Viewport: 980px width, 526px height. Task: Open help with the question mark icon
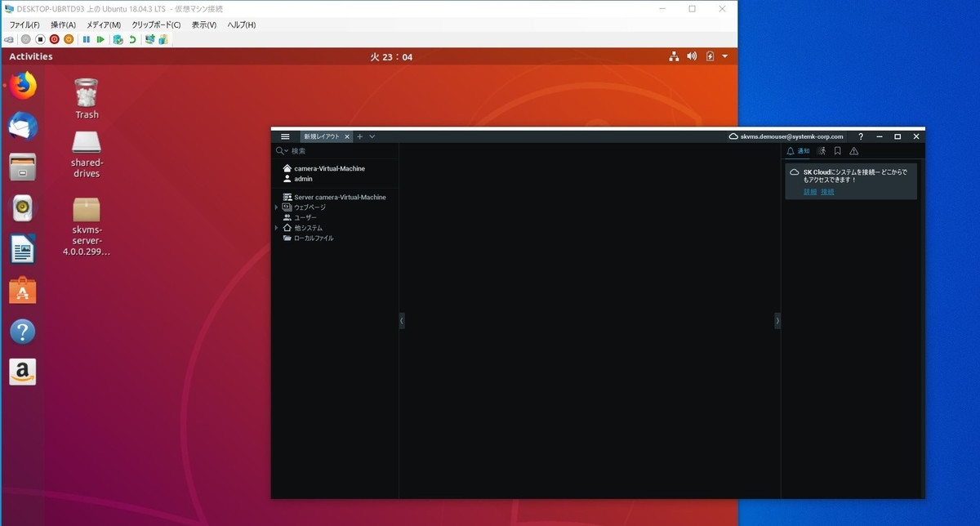[x=861, y=136]
